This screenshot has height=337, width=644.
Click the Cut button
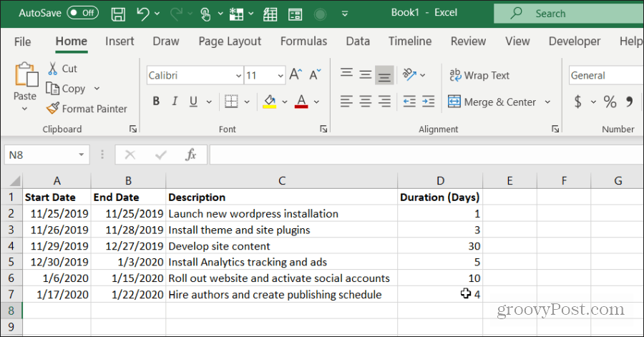click(62, 69)
